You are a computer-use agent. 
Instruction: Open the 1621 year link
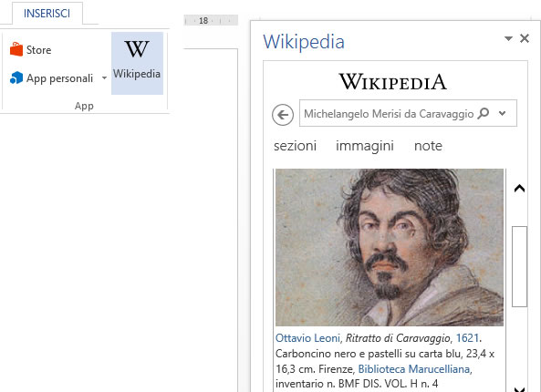click(x=467, y=338)
